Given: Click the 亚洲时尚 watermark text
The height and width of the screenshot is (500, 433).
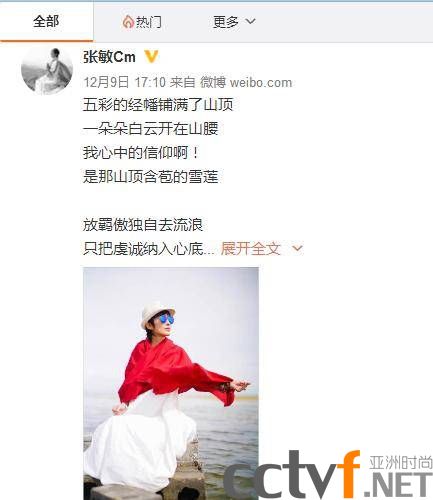Looking at the screenshot, I should click(401, 463).
